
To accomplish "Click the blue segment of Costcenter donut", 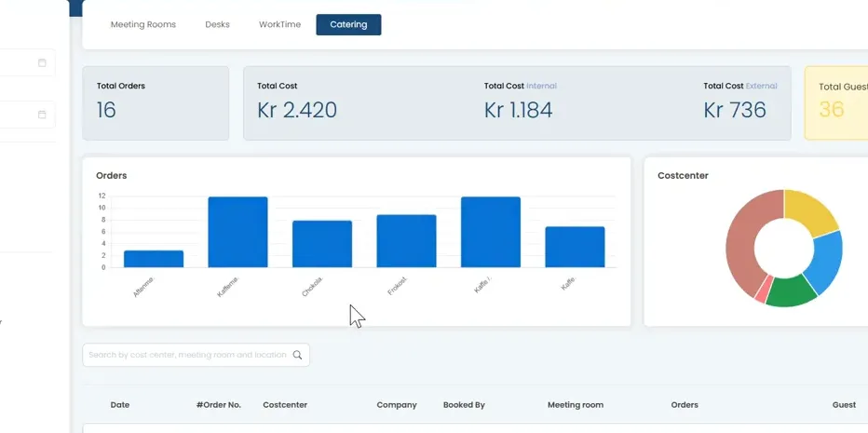I will (827, 260).
